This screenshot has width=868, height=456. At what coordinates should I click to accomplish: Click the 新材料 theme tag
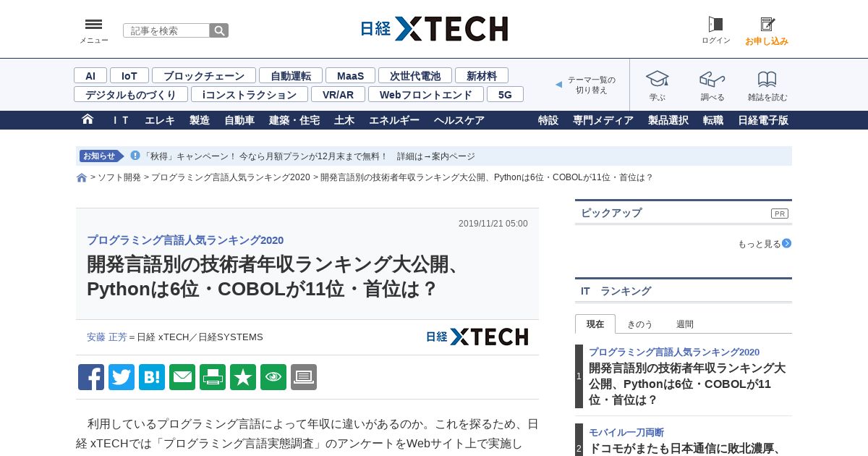(x=482, y=75)
